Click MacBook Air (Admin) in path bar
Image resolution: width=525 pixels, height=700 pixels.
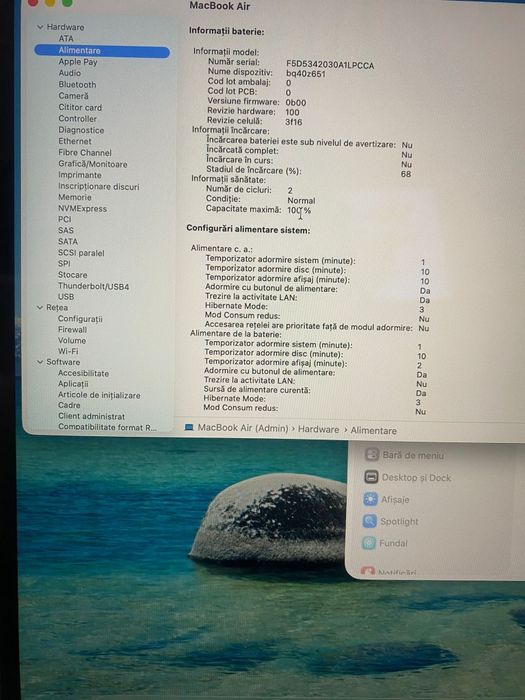click(243, 428)
